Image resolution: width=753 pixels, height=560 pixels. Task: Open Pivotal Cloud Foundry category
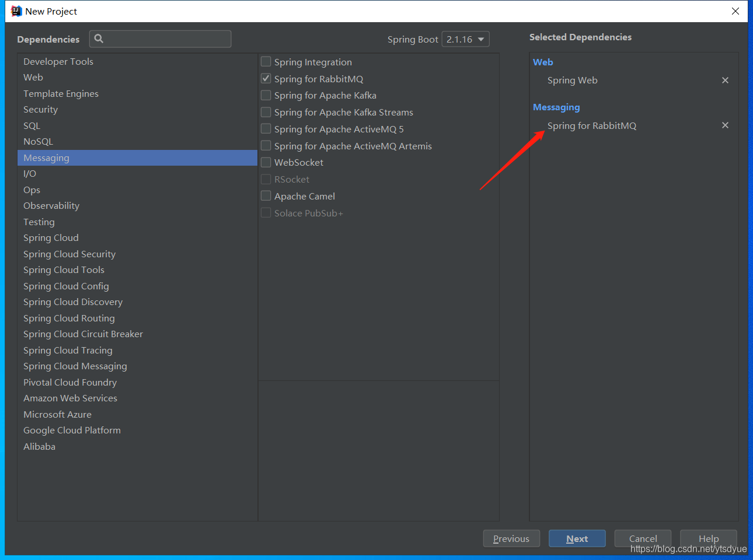[x=137, y=382]
